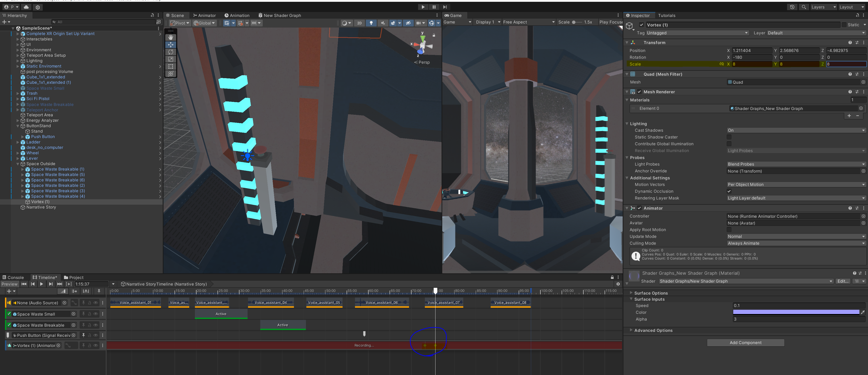Image resolution: width=868 pixels, height=375 pixels.
Task: Toggle 2D mode in Scene view
Action: pos(359,23)
